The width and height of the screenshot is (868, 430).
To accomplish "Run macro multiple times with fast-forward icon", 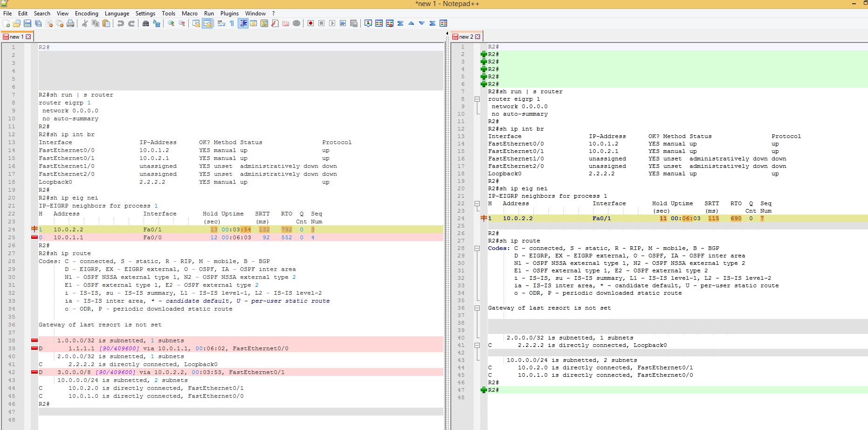I will tap(343, 23).
